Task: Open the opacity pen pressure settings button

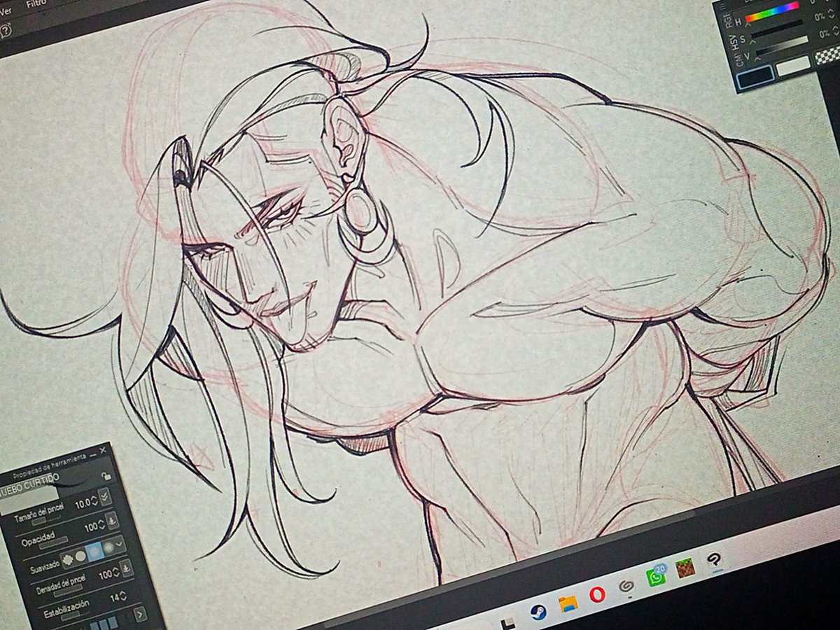Action: [x=112, y=521]
